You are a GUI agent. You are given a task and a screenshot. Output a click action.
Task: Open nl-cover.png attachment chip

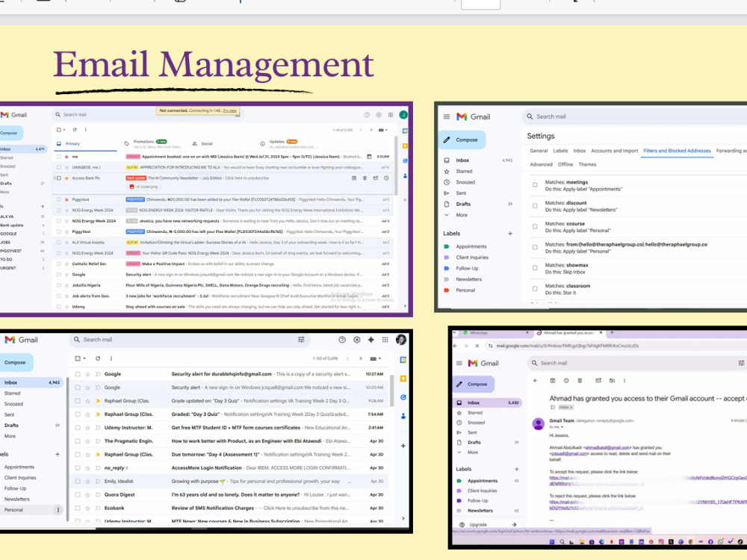click(143, 187)
